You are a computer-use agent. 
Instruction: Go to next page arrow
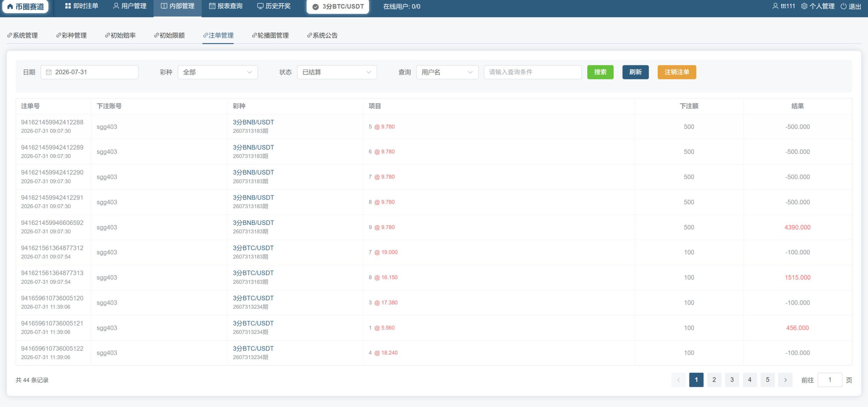click(x=785, y=380)
